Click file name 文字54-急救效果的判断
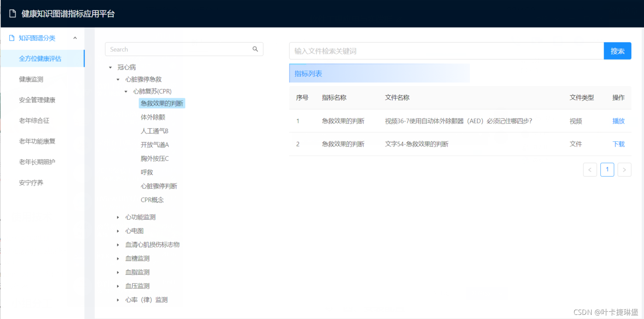644x319 pixels. [x=417, y=144]
